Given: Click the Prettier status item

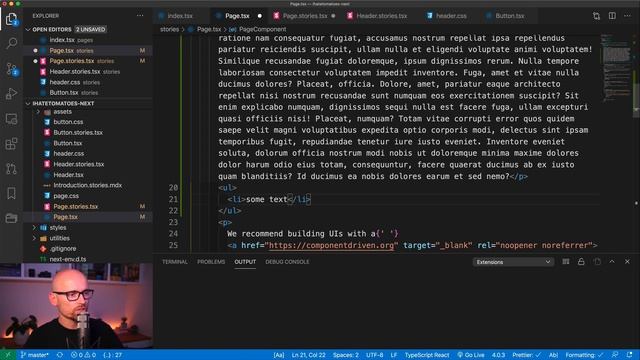Looking at the screenshot, I should coord(526,355).
